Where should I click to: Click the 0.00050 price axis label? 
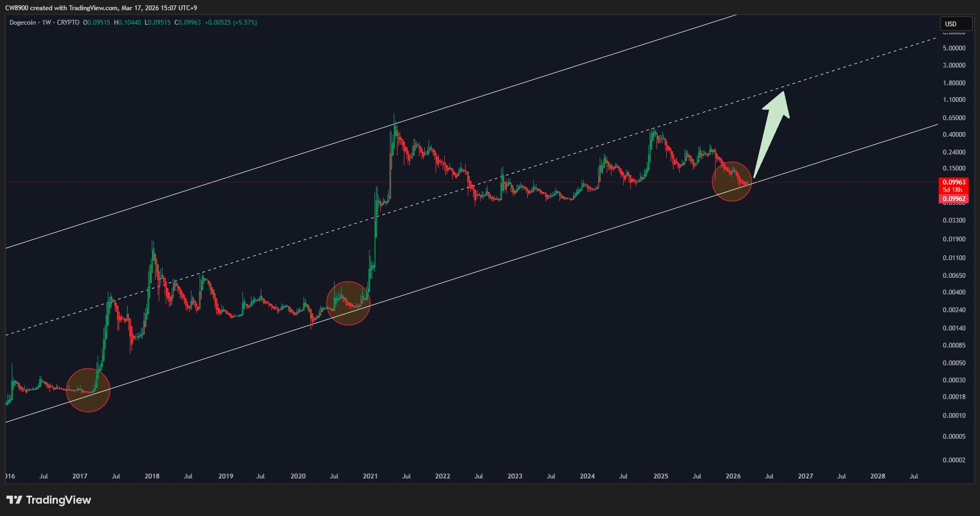click(954, 363)
